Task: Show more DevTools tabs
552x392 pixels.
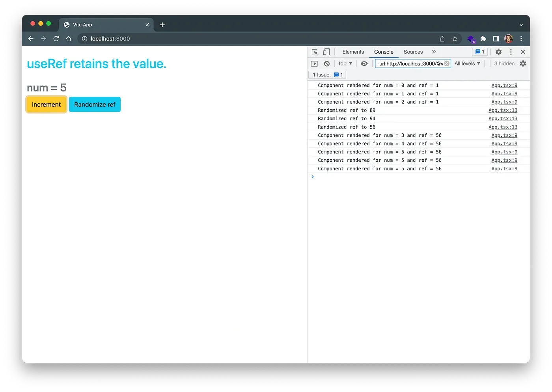Action: 434,52
